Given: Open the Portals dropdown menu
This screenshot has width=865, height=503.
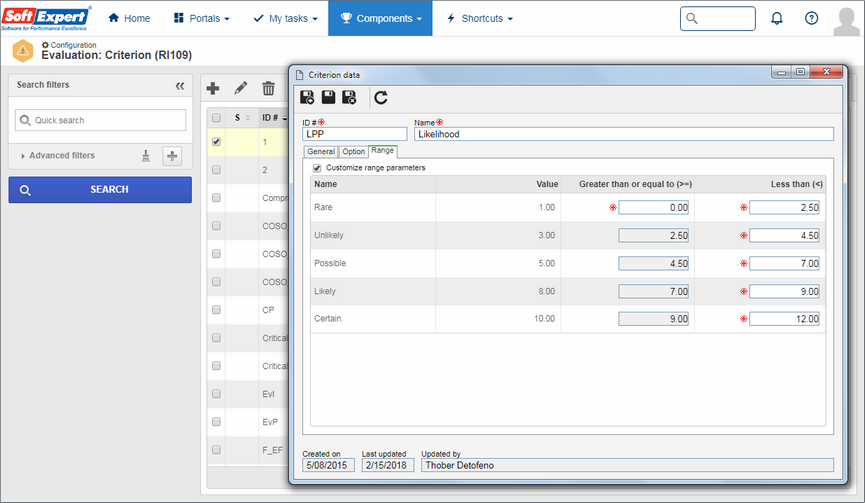Looking at the screenshot, I should pyautogui.click(x=201, y=18).
